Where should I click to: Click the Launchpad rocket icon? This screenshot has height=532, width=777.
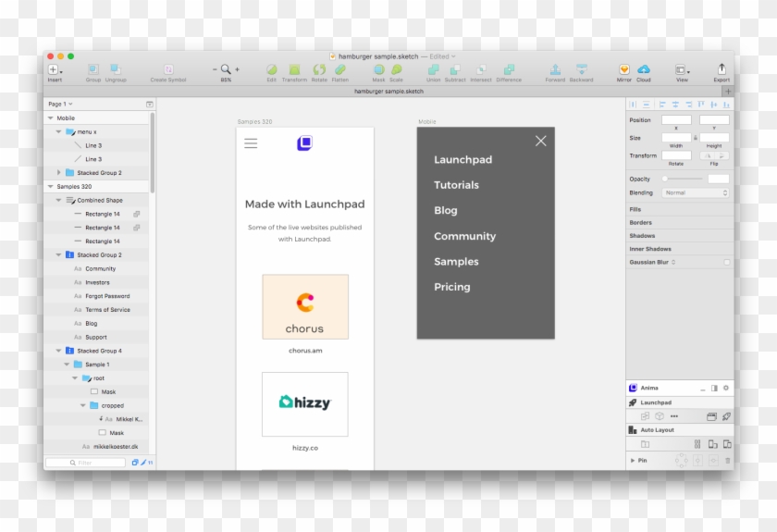[633, 402]
